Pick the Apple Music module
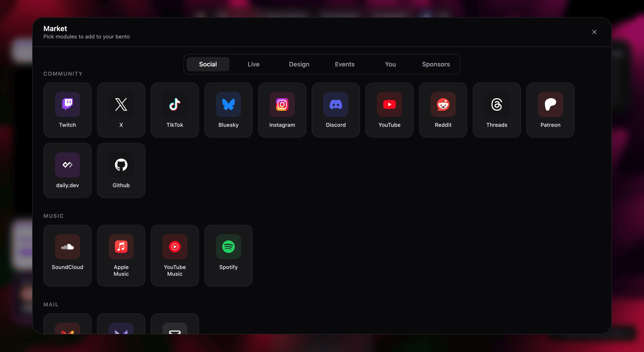644x352 pixels. coord(121,255)
